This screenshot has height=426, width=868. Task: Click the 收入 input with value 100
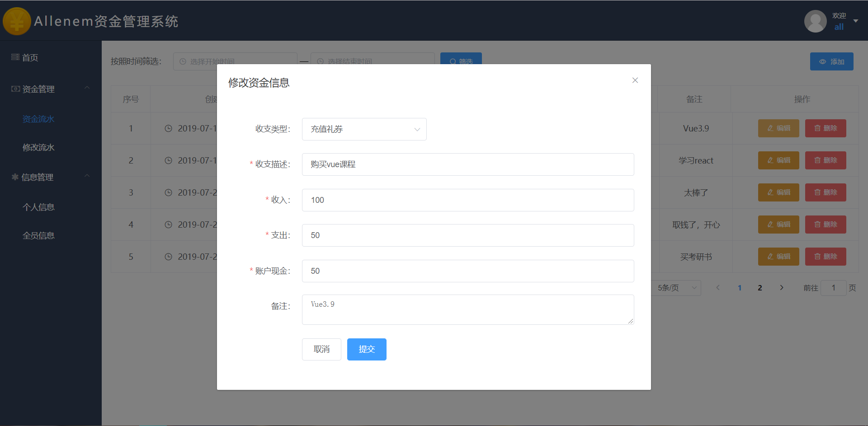pyautogui.click(x=468, y=200)
